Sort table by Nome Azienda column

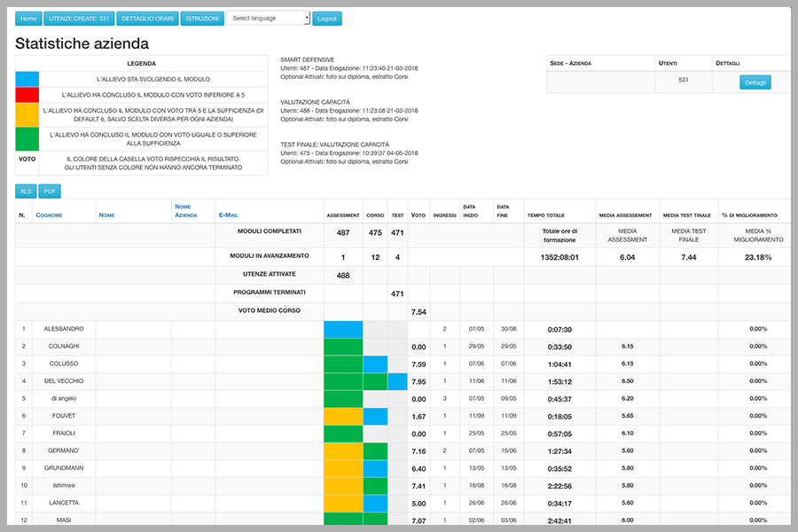(186, 211)
